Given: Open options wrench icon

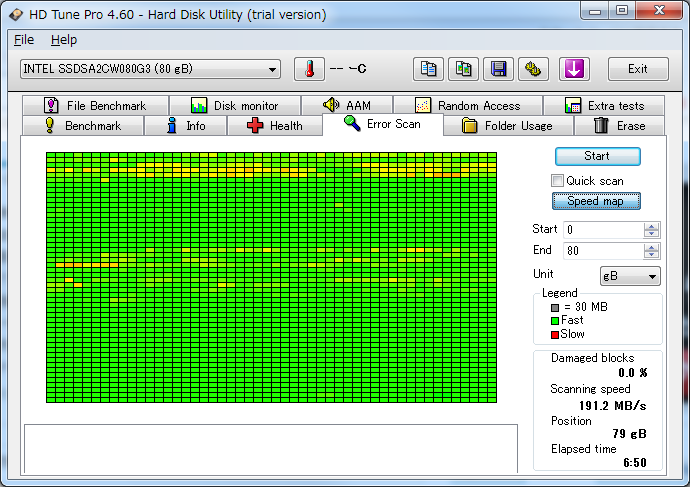Looking at the screenshot, I should click(x=533, y=69).
